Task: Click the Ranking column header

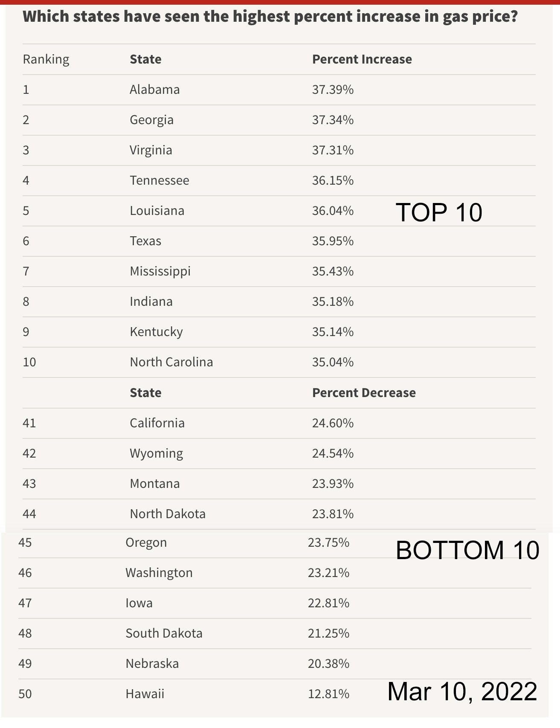Action: pyautogui.click(x=46, y=59)
